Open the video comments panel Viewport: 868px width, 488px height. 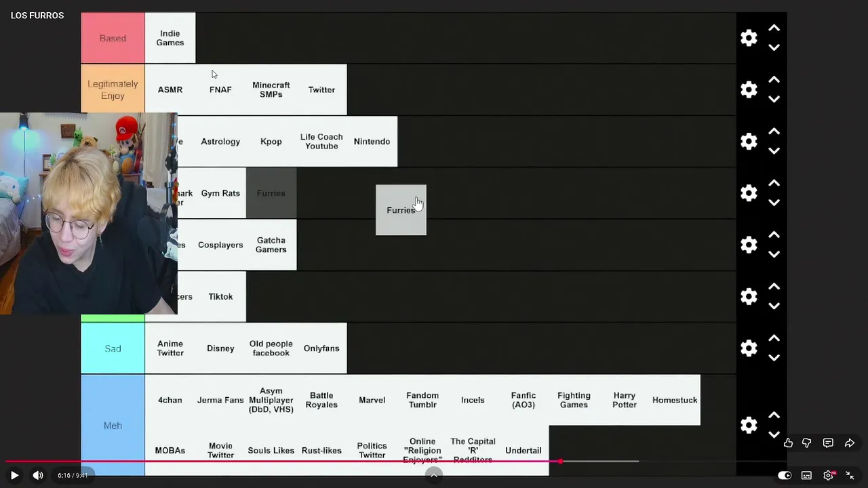coord(828,443)
